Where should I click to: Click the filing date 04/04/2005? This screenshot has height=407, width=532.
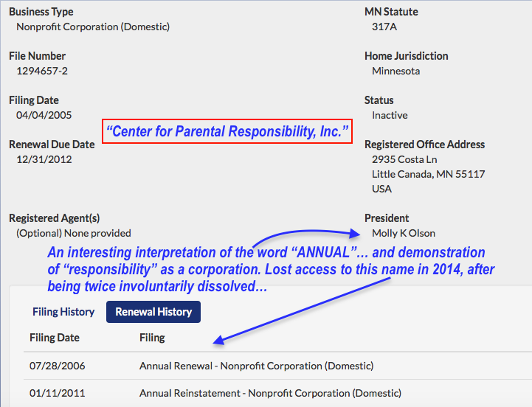(x=44, y=115)
